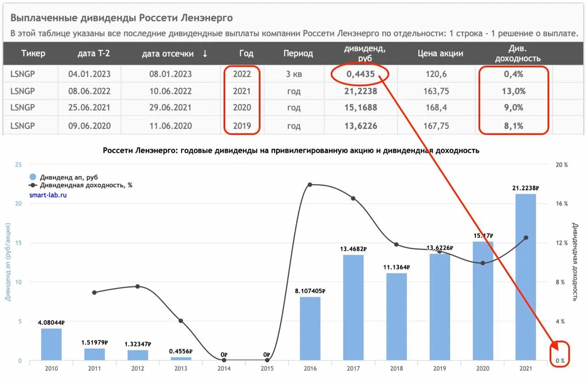Click the yield cell '8,1%'
Screen dimensions: 588x379
click(x=514, y=126)
